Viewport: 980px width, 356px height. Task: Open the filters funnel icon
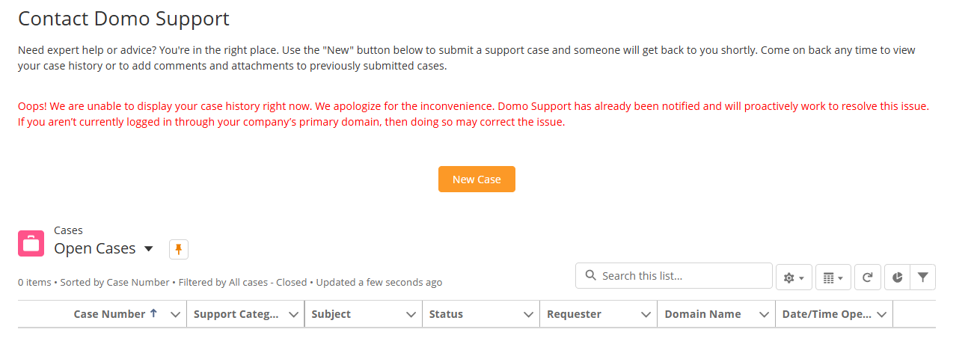pyautogui.click(x=923, y=277)
